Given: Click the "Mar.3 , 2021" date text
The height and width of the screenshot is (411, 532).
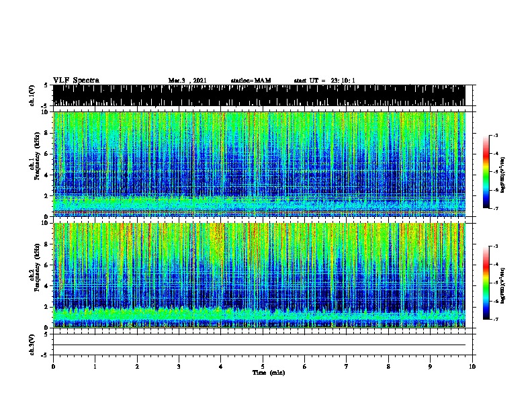Looking at the screenshot, I should click(x=187, y=81).
